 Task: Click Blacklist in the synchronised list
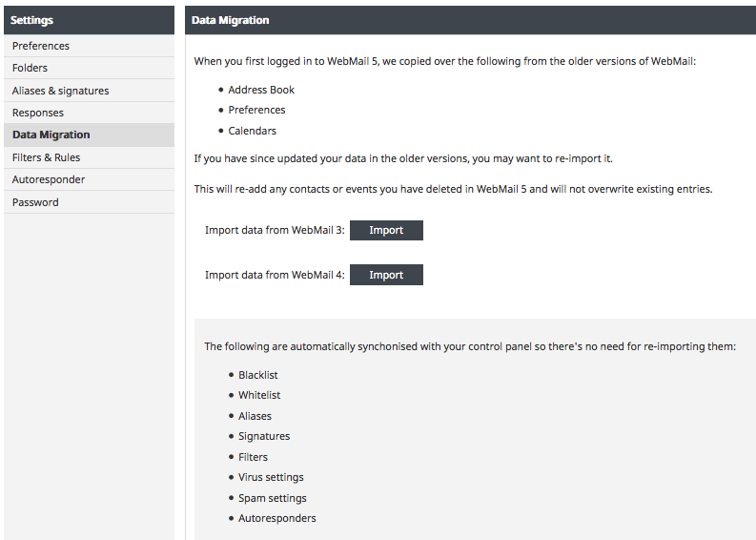[258, 375]
